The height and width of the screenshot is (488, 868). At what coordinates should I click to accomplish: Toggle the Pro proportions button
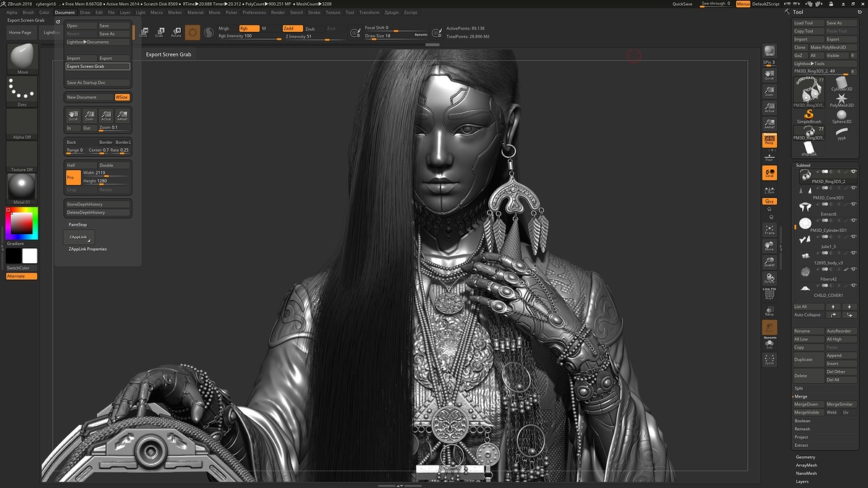click(72, 177)
